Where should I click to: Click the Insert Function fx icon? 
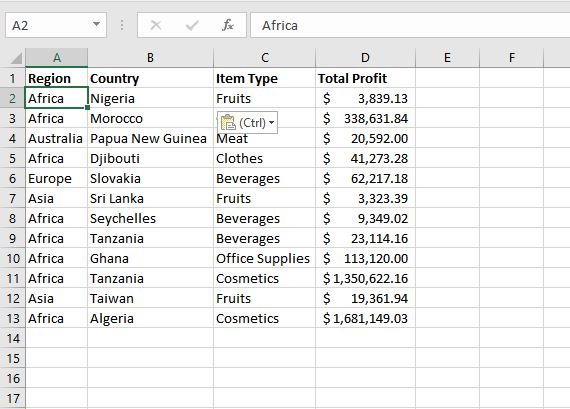point(228,25)
